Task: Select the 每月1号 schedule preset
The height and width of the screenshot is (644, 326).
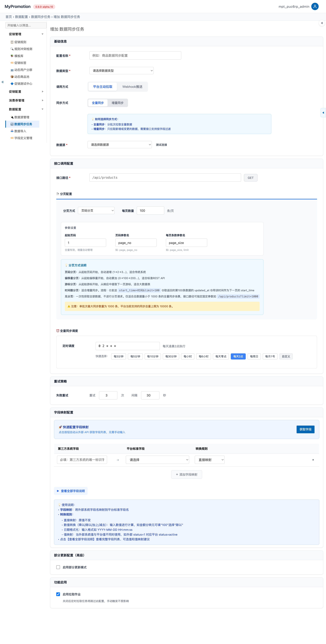Action: point(270,356)
